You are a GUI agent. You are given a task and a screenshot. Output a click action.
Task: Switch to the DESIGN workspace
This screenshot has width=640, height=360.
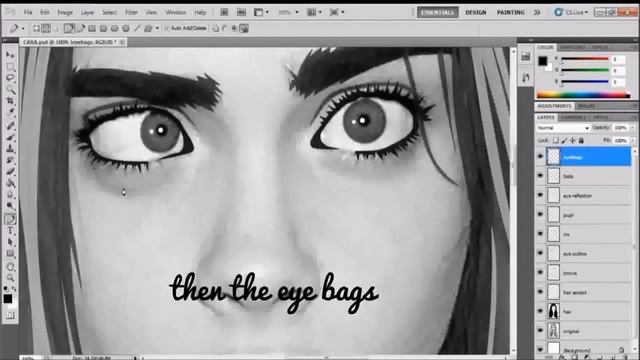click(476, 12)
